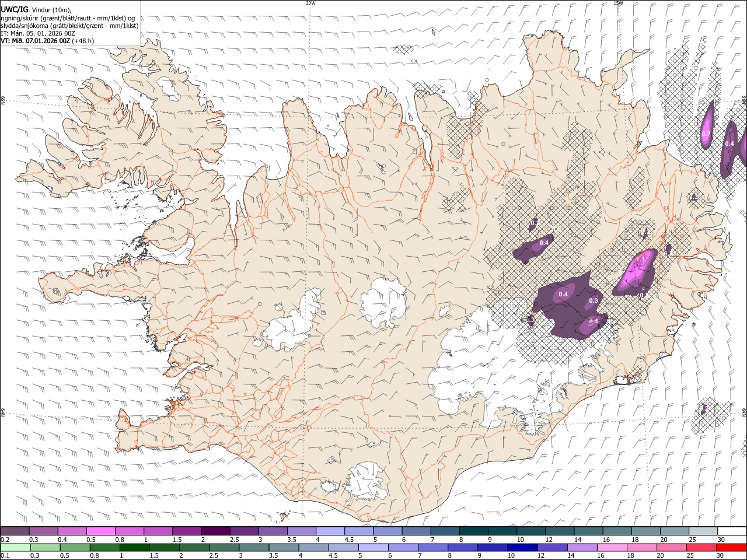This screenshot has height=560, width=747.
Task: Select the light pink 16 mm rain legend swatch
Action: (611, 547)
